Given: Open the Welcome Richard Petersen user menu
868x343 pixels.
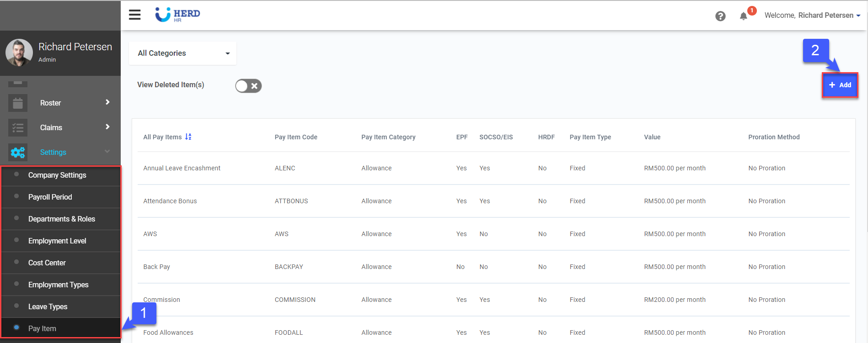Looking at the screenshot, I should coord(812,16).
